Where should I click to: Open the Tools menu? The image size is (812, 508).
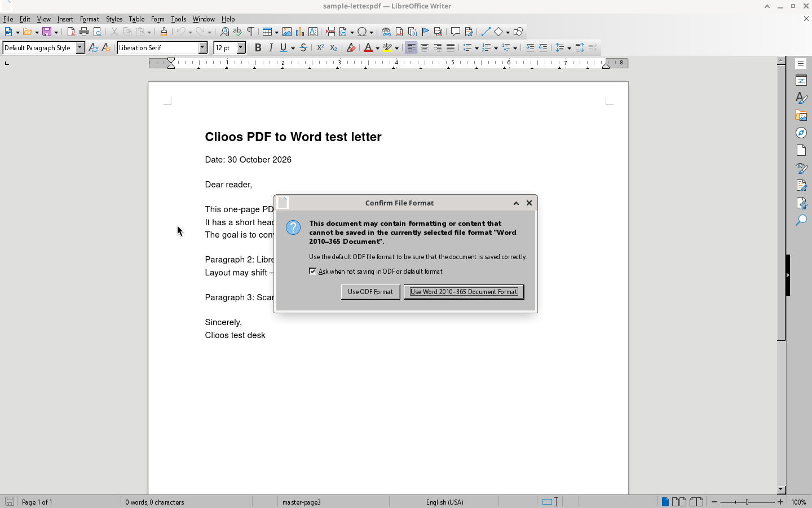178,19
